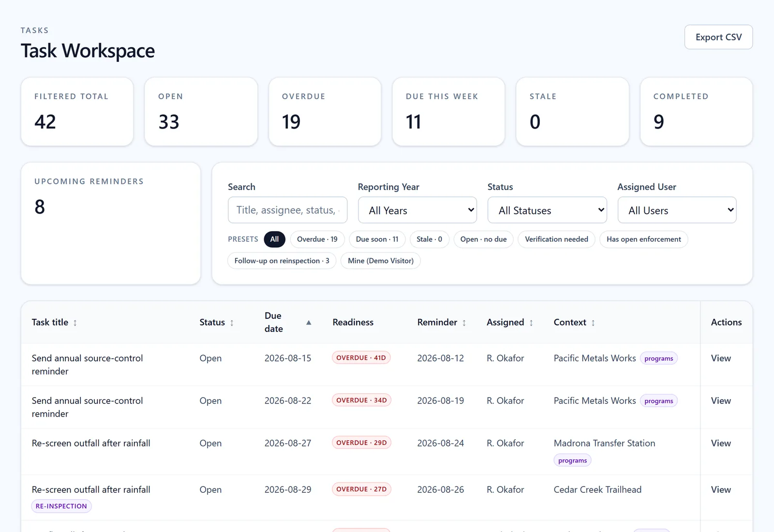Click the OVERDUE · 34D badge
This screenshot has width=774, height=532.
pos(361,400)
